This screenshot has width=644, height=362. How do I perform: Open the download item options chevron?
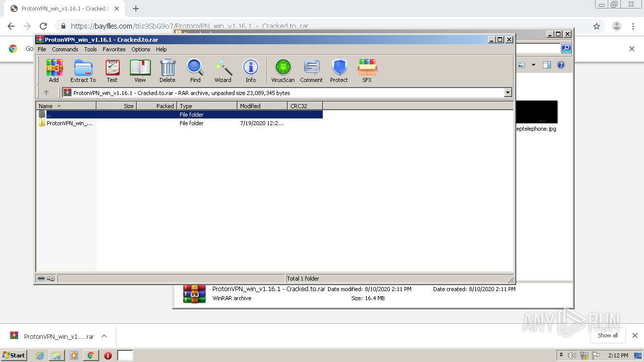104,336
